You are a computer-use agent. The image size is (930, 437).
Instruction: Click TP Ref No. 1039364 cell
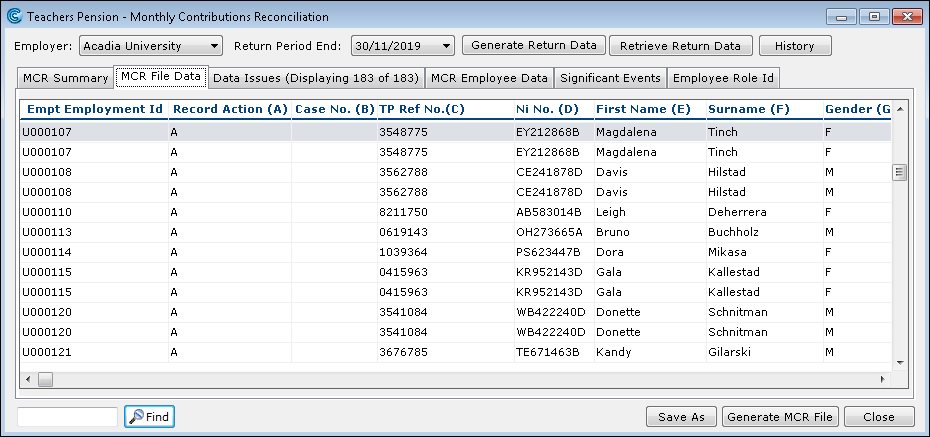(x=446, y=253)
